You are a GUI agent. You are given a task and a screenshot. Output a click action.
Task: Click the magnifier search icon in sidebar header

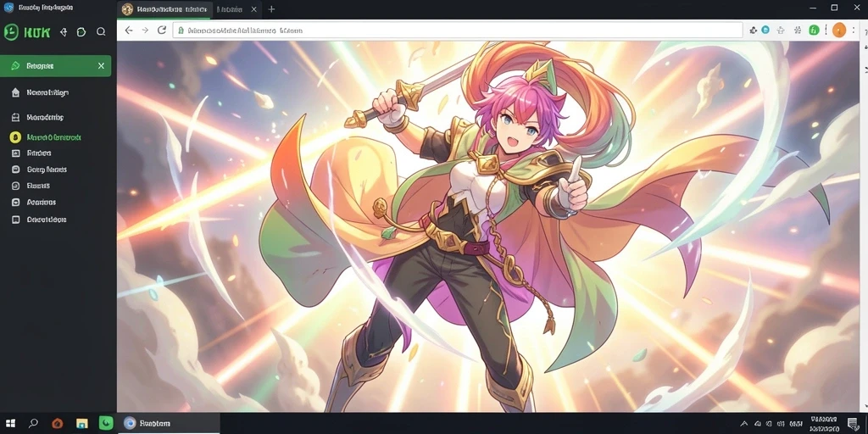click(x=101, y=32)
